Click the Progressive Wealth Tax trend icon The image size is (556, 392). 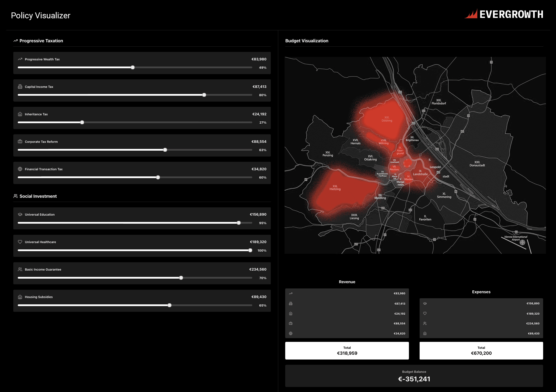point(20,59)
